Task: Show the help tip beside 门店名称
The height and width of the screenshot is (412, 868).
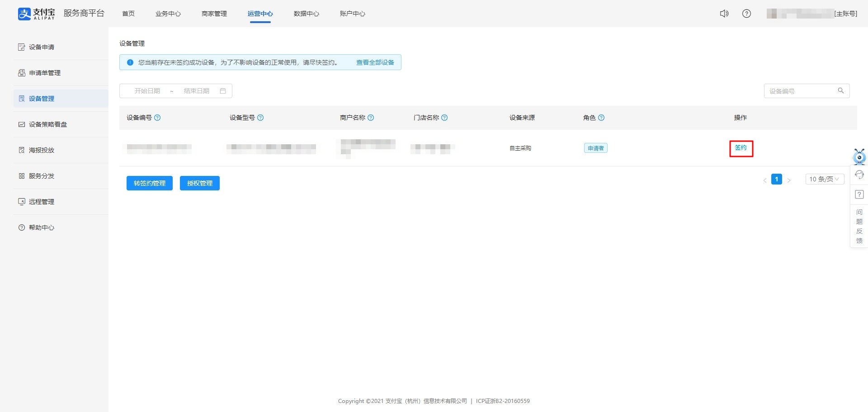Action: point(444,118)
